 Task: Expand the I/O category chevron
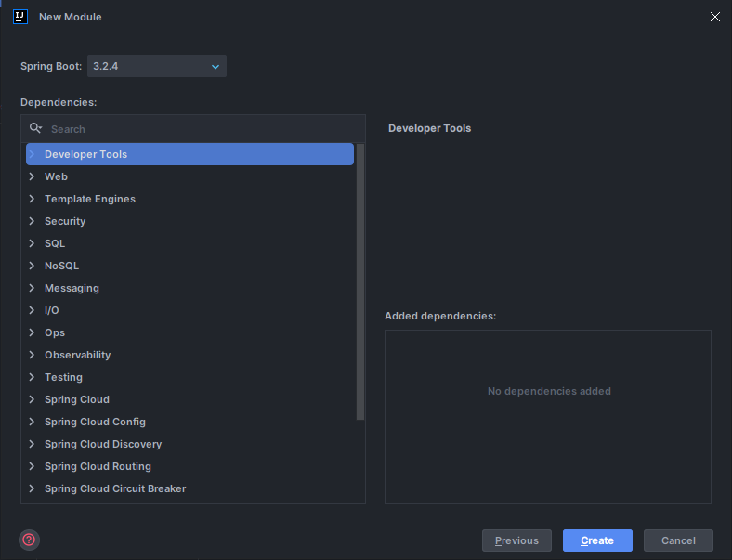point(32,310)
